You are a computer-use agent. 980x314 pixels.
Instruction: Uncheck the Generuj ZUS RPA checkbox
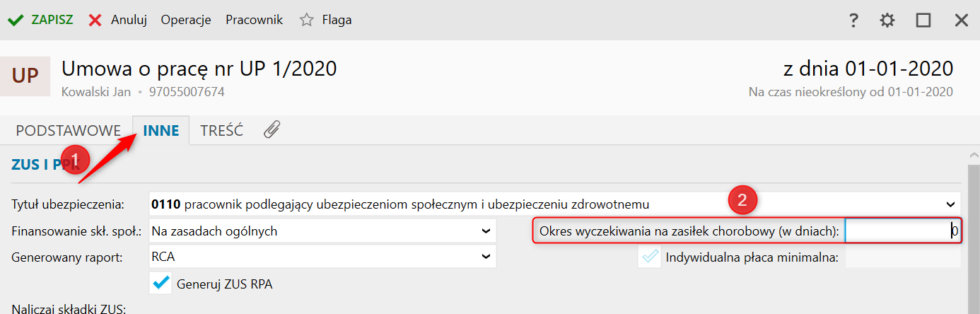point(162,283)
